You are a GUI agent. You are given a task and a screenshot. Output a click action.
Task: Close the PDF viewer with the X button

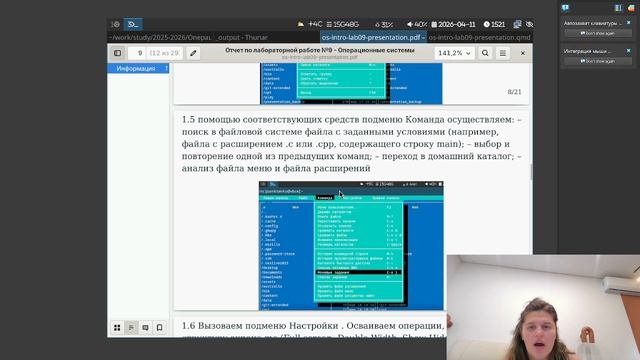click(522, 53)
